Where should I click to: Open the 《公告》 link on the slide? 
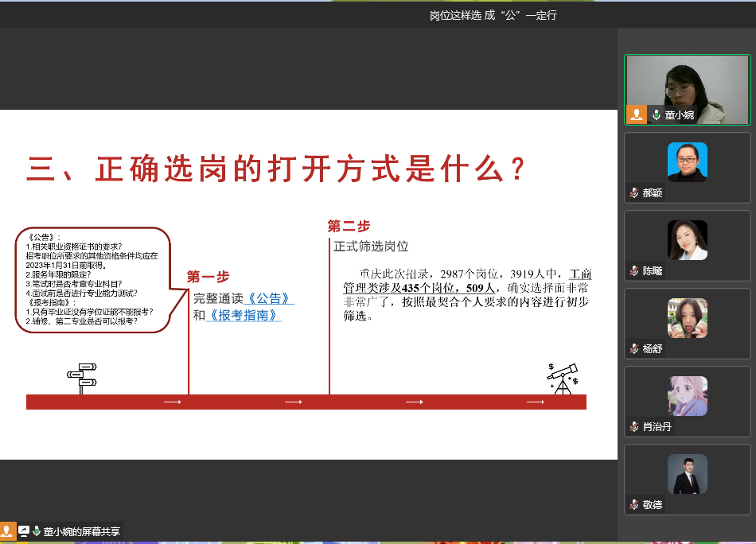(270, 299)
